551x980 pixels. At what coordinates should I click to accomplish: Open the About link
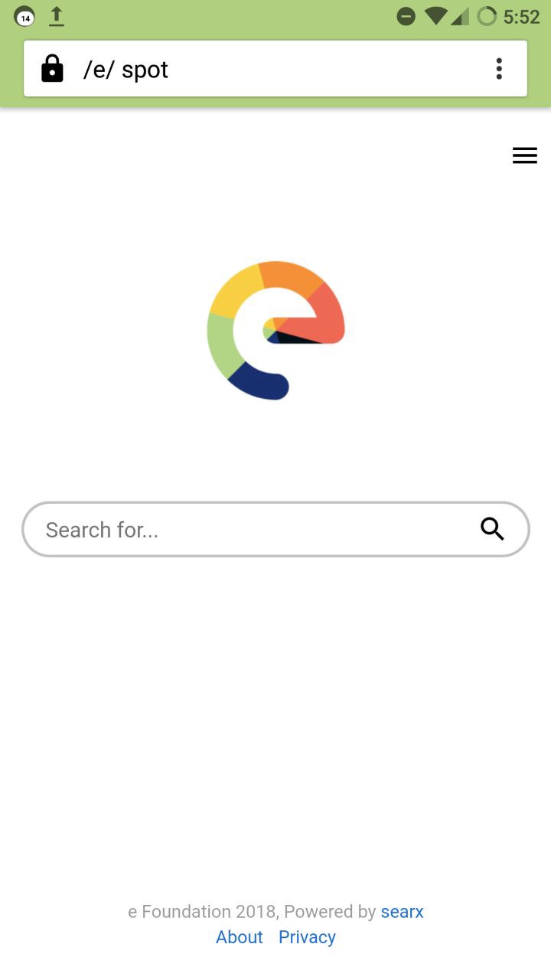click(x=240, y=936)
